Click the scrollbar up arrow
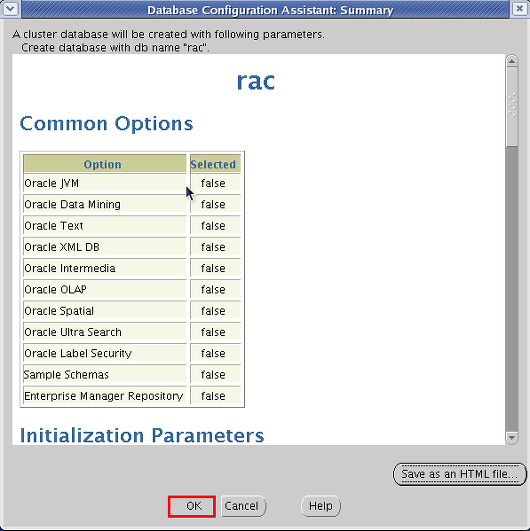Image resolution: width=530 pixels, height=531 pixels. [x=512, y=61]
